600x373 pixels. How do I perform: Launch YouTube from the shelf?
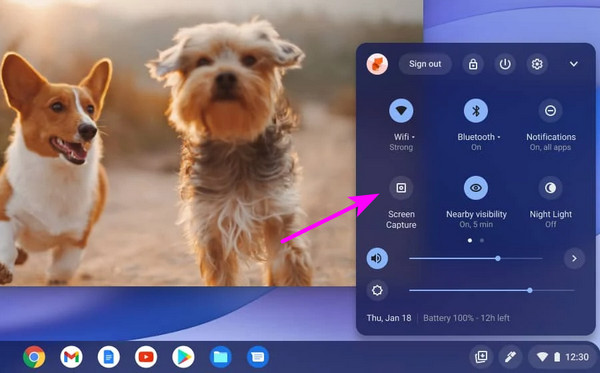[x=146, y=357]
